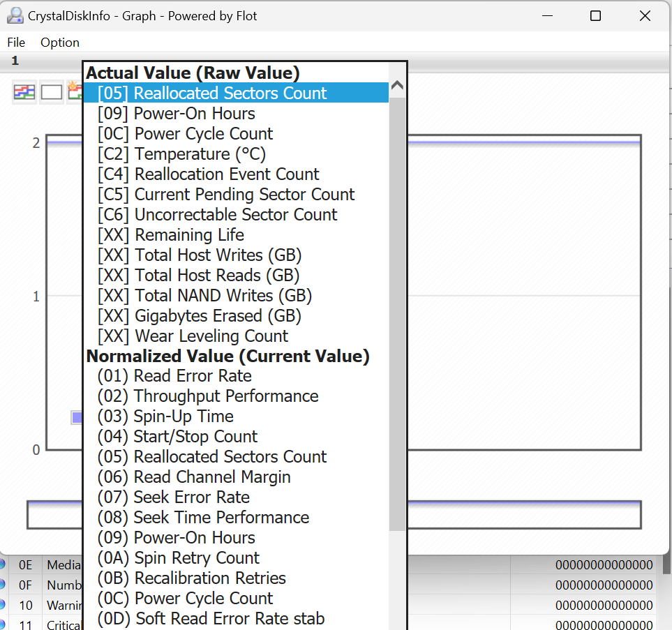Maximize the Graph window

pyautogui.click(x=595, y=16)
